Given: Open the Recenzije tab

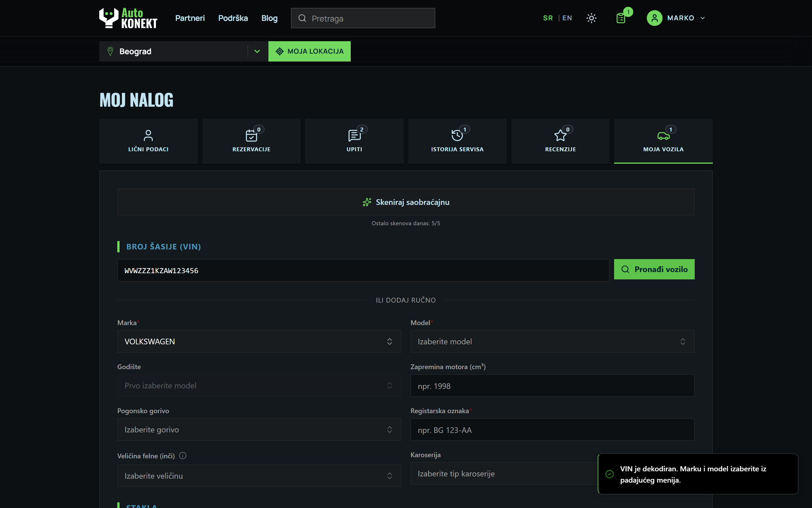Looking at the screenshot, I should pos(560,141).
